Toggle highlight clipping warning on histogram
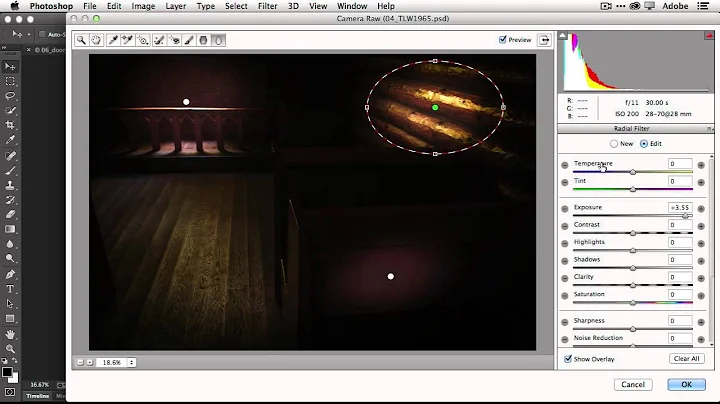This screenshot has height=404, width=720. (709, 35)
